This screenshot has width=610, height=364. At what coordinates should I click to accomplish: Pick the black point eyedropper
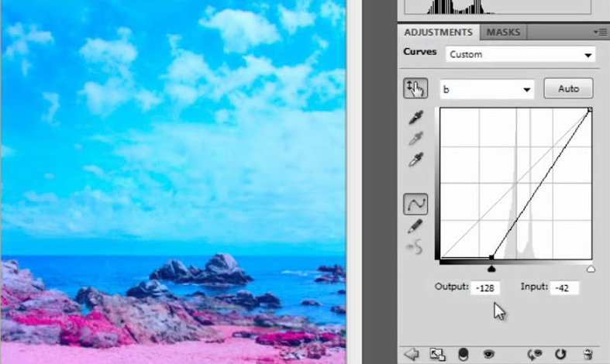click(415, 118)
